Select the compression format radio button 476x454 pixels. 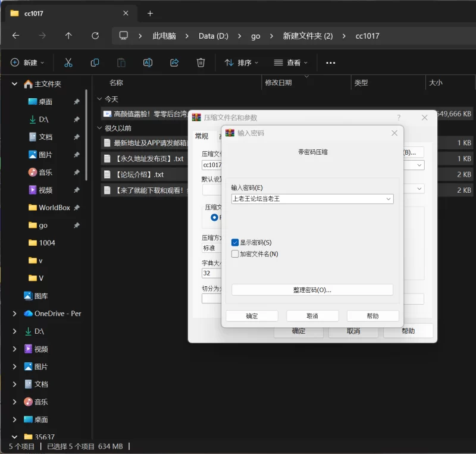(x=214, y=217)
